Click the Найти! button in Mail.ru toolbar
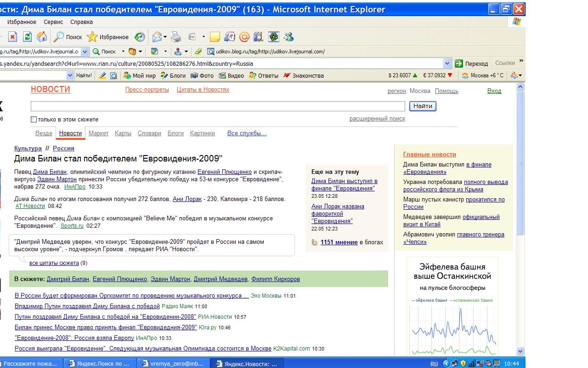This screenshot has height=368, width=588. point(84,75)
